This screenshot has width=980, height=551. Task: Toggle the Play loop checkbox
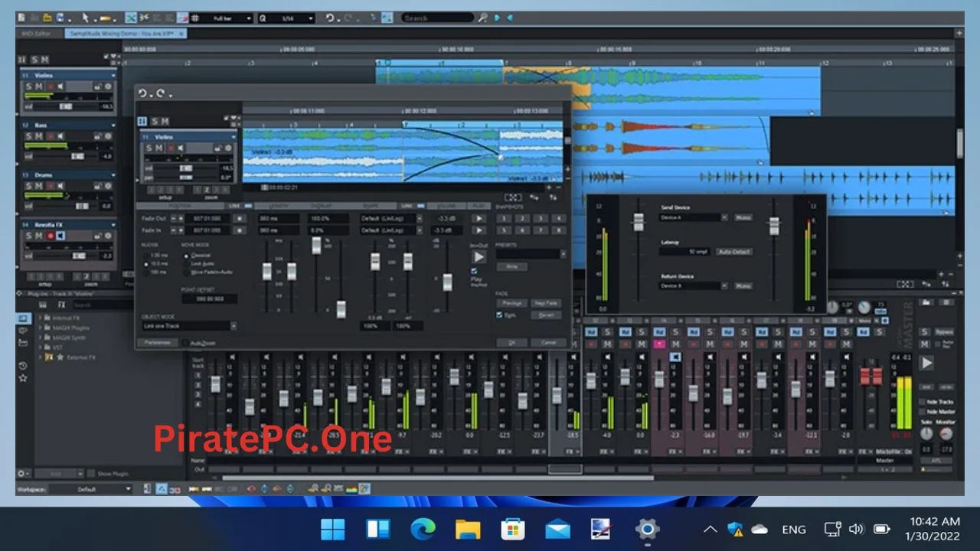pos(474,271)
